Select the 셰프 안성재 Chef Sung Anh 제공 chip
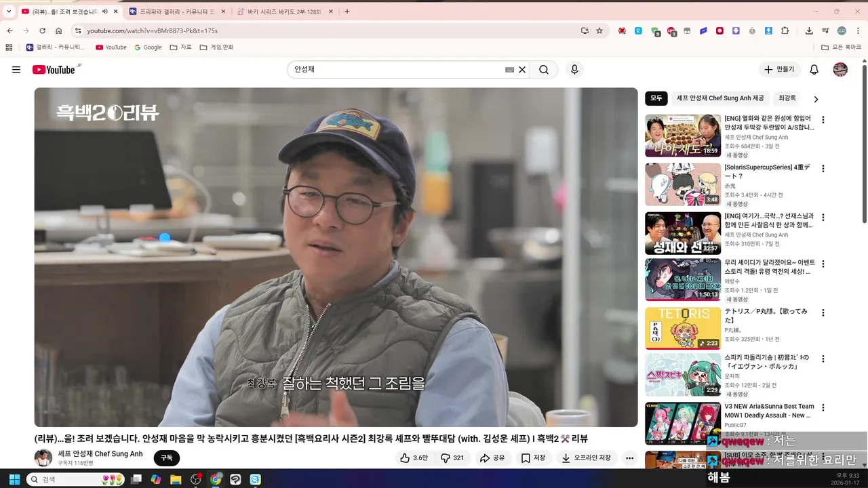This screenshot has height=488, width=868. tap(720, 98)
